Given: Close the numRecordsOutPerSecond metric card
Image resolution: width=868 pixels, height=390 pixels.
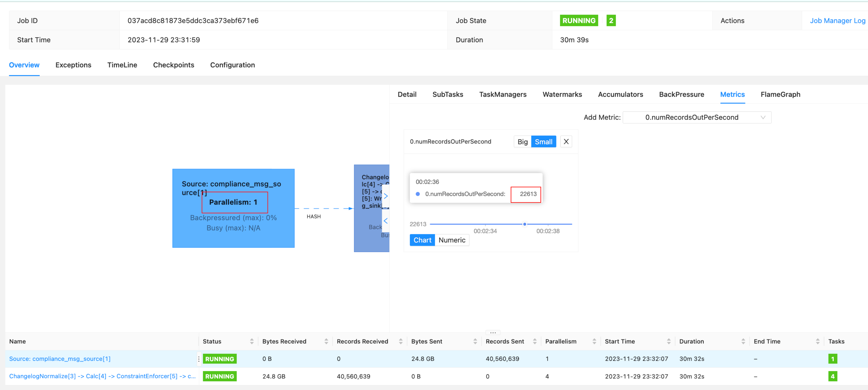Looking at the screenshot, I should [x=566, y=142].
